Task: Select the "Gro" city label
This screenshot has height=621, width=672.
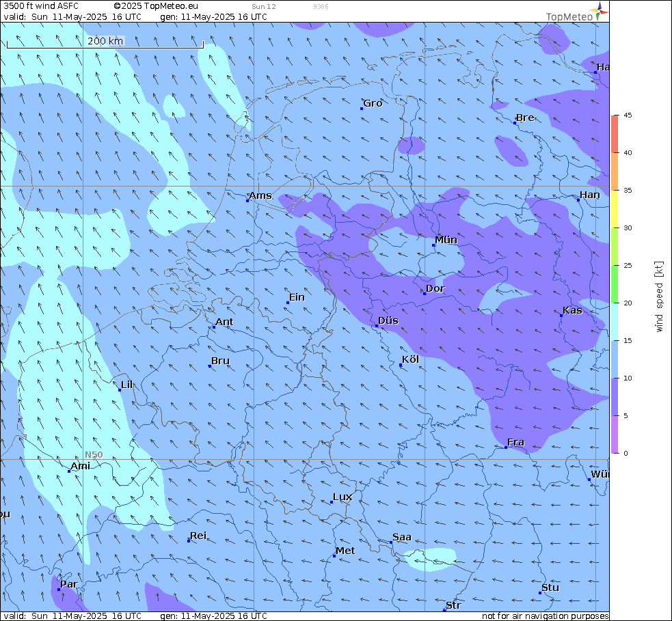Action: [373, 103]
